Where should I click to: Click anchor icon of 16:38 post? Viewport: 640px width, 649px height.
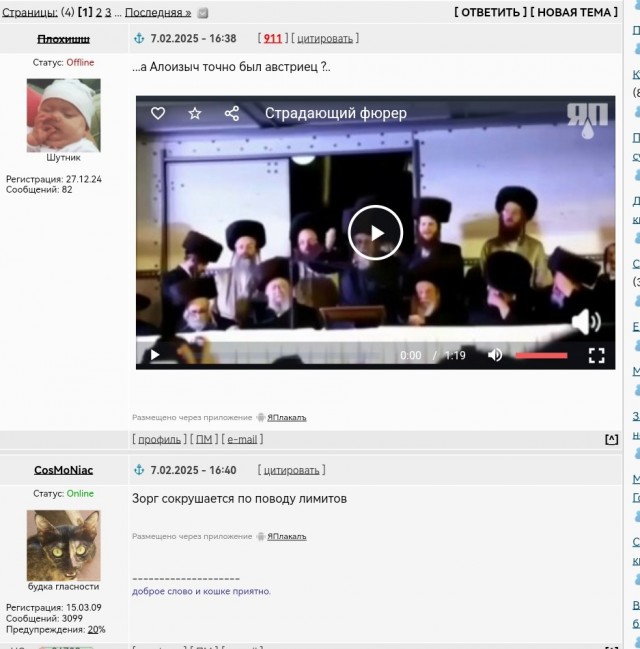click(x=139, y=38)
